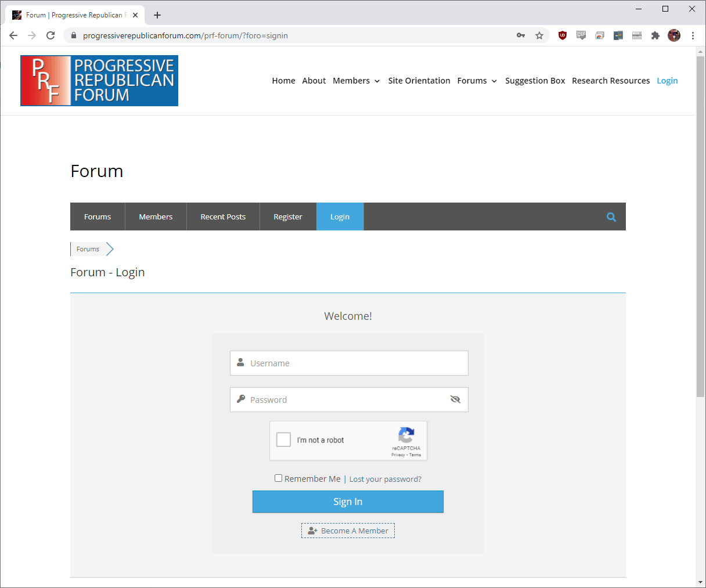Viewport: 706px width, 588px height.
Task: Click the forum search magnifier icon
Action: coord(611,217)
